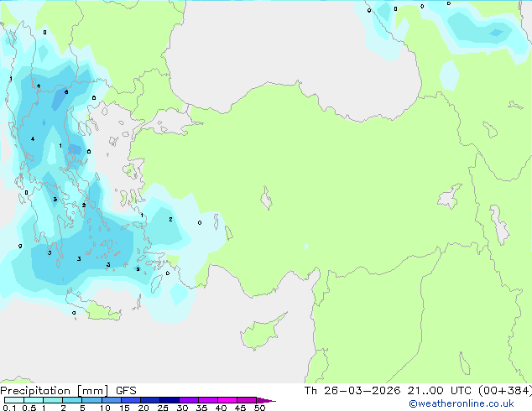Click the '25' legend scale label

(163, 408)
